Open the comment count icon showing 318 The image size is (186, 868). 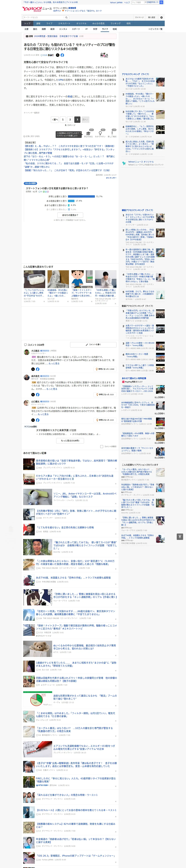(x=44, y=55)
